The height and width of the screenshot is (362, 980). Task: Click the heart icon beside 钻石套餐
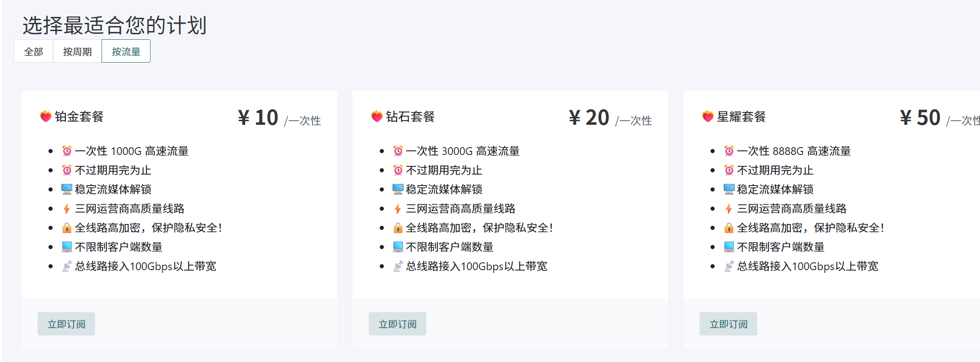coord(377,117)
